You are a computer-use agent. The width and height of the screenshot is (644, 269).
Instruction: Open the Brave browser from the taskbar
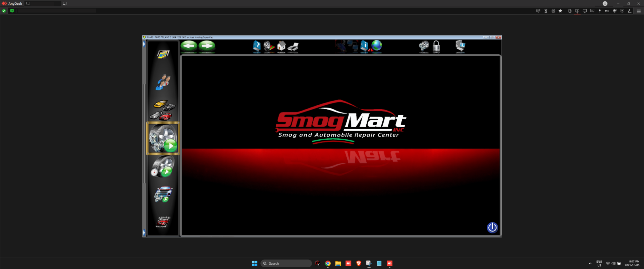pos(359,263)
